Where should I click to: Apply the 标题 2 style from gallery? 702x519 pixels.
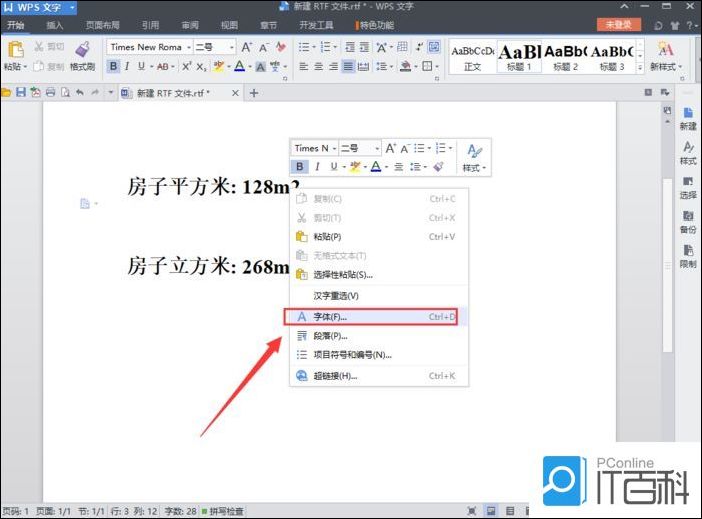click(x=565, y=57)
